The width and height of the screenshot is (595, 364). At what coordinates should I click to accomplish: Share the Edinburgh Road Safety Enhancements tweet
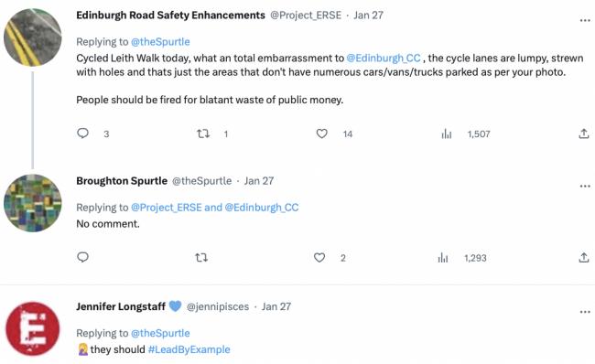pyautogui.click(x=584, y=134)
